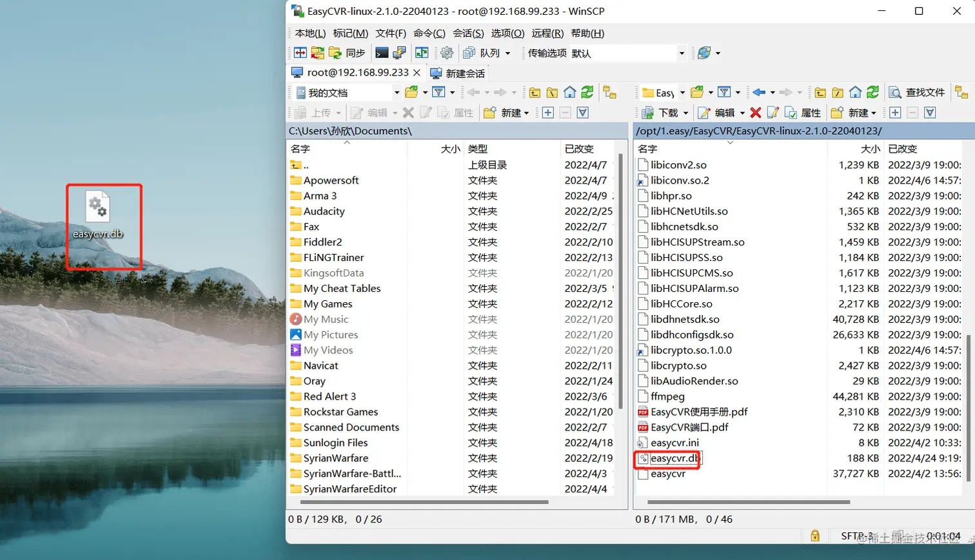Go back in remote panel with blue arrow
975x560 pixels.
click(759, 93)
